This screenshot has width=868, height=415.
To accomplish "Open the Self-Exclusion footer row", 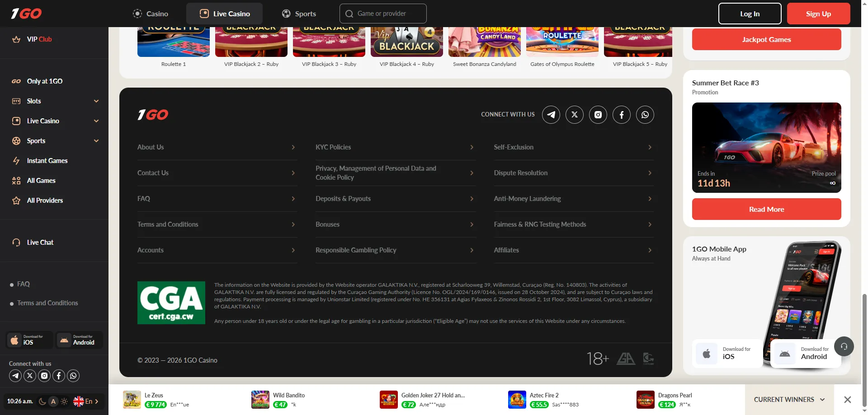I will point(574,147).
